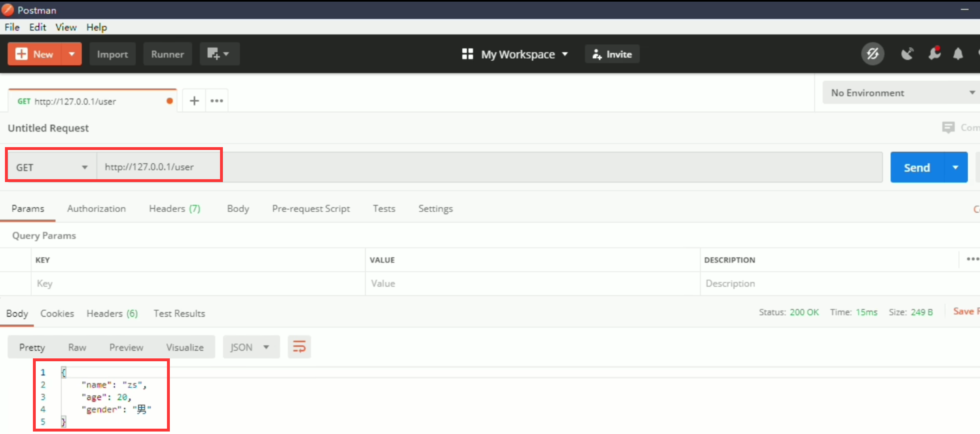
Task: Click the Value input cell
Action: tap(533, 283)
